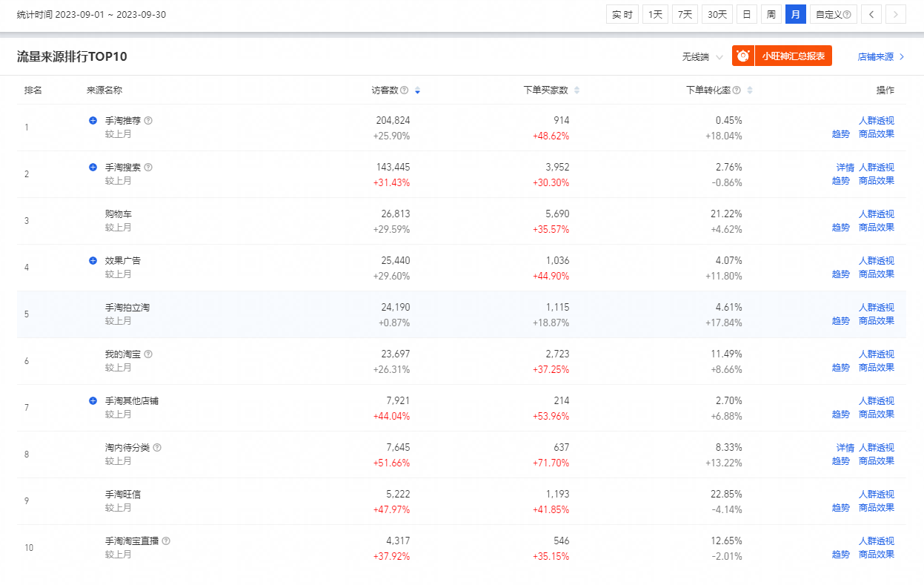Sort by 下单转化率 column arrows
Viewport: 924px width, 585px height.
tap(749, 90)
